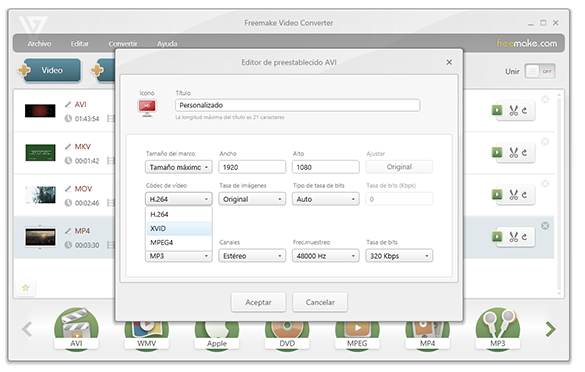Click the Ancho width field
Viewport: 585px width, 372px height.
[252, 167]
